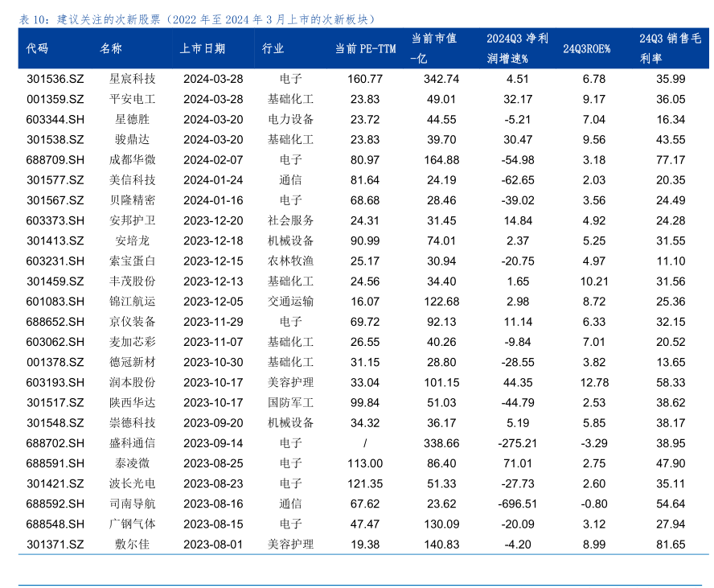Click the ROE value 12.78

[594, 382]
